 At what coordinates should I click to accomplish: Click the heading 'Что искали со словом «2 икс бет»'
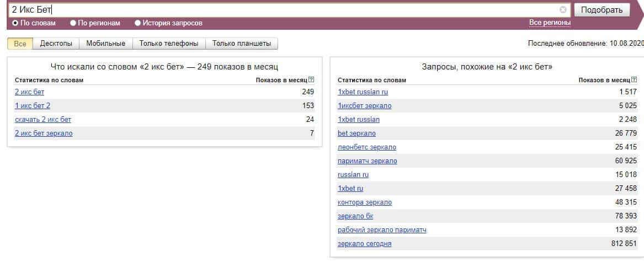118,67
